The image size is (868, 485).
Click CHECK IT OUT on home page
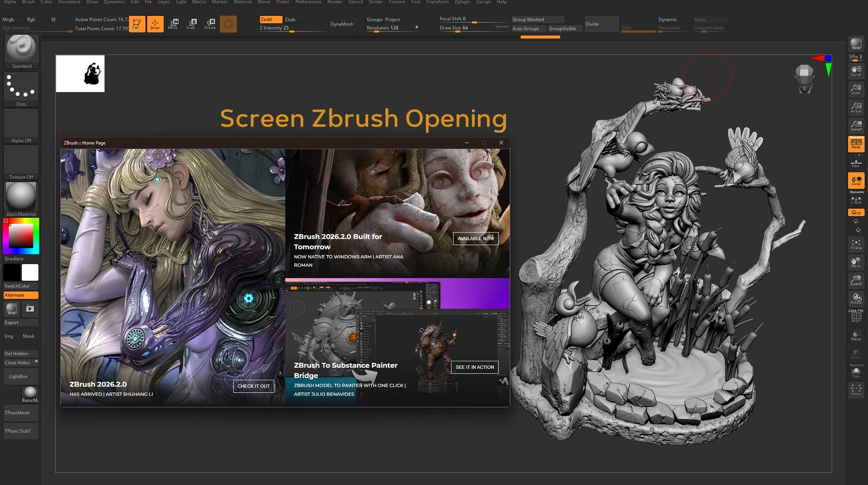[254, 386]
